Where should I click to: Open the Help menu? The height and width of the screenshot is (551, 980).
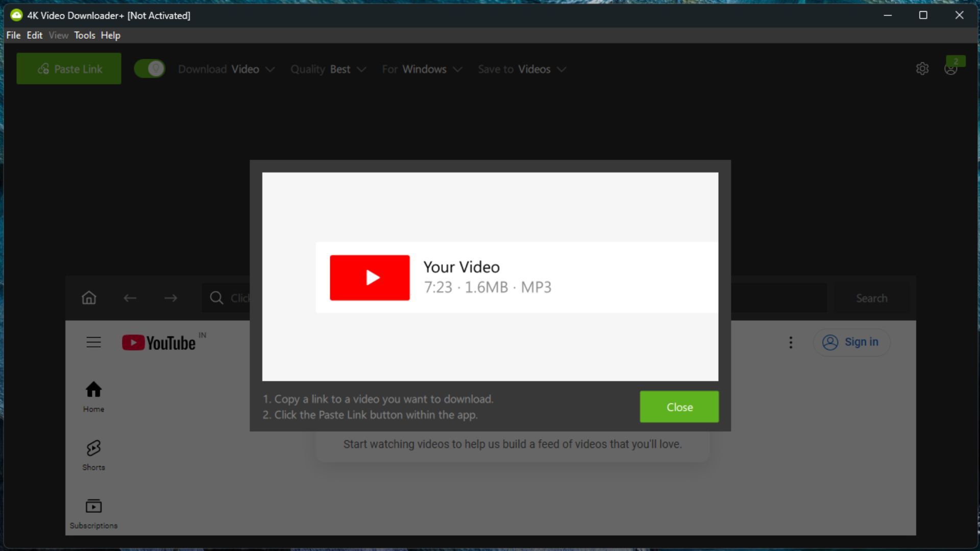tap(110, 35)
